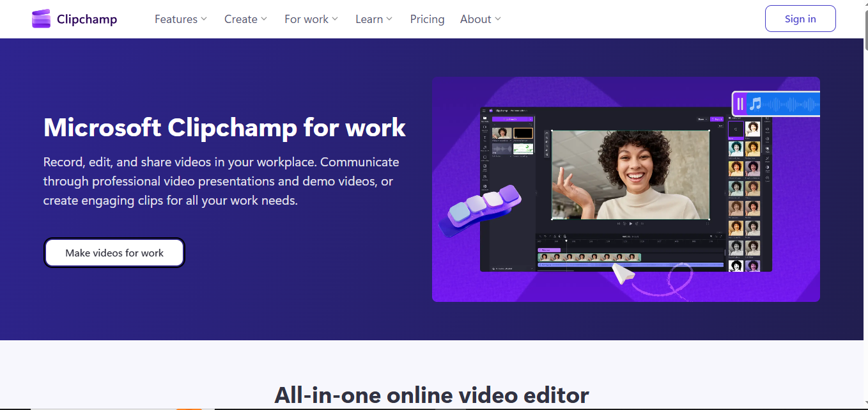The width and height of the screenshot is (868, 410).
Task: Expand the Features dropdown menu
Action: tap(181, 19)
